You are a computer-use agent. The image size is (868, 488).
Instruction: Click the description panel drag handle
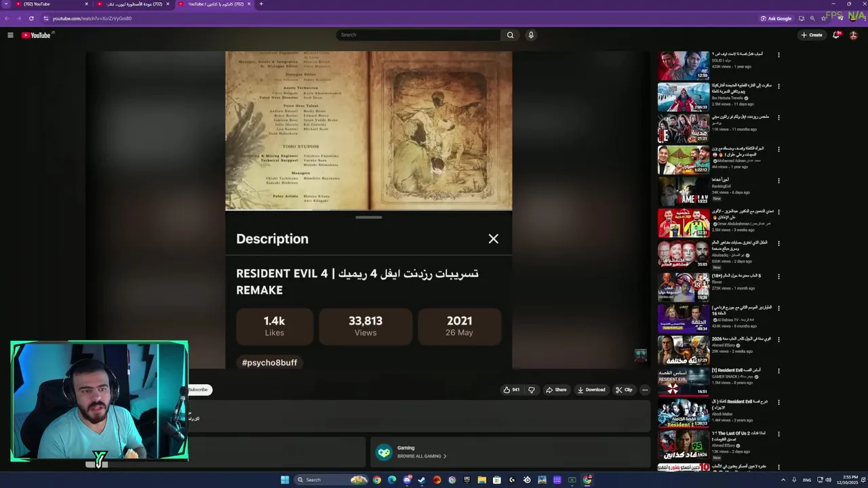point(369,218)
